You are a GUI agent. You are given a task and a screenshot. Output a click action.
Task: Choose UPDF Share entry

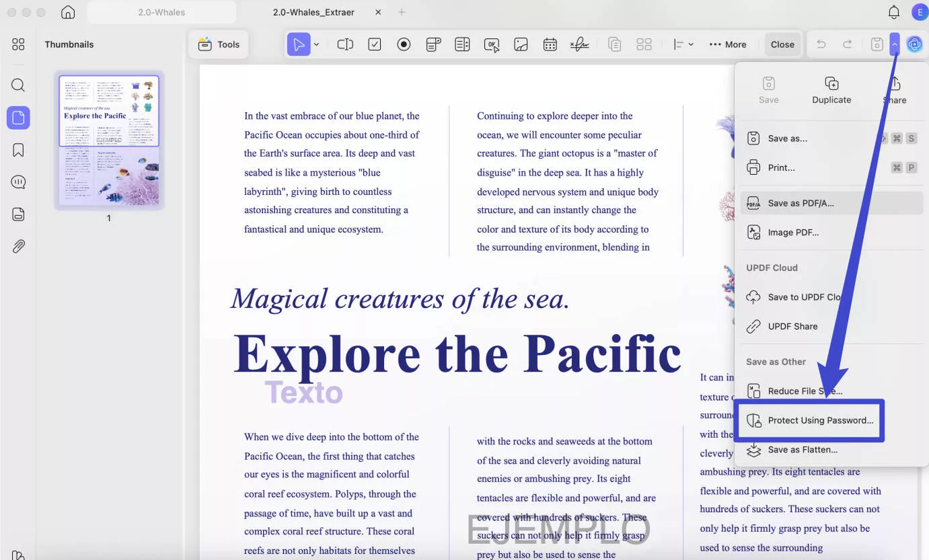[831, 326]
